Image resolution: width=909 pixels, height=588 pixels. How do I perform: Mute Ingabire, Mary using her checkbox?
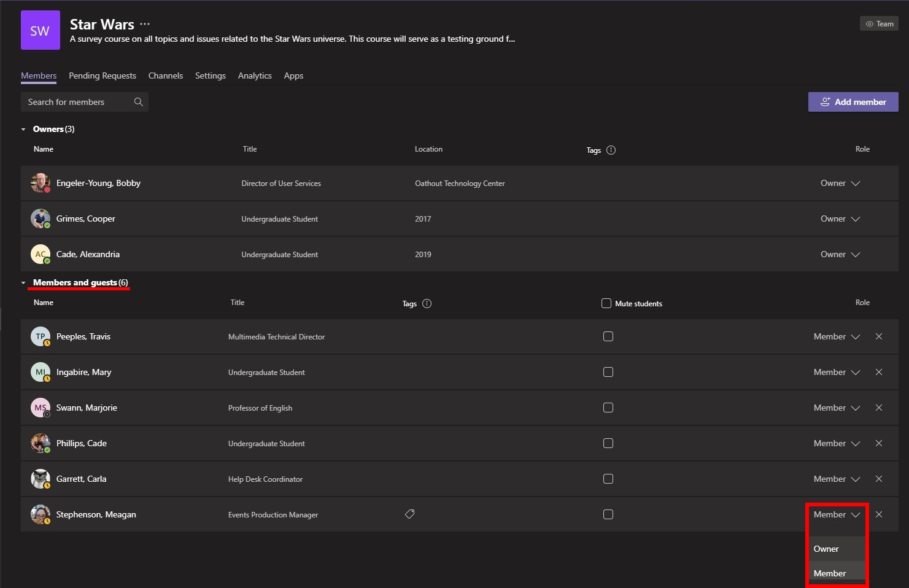click(608, 372)
